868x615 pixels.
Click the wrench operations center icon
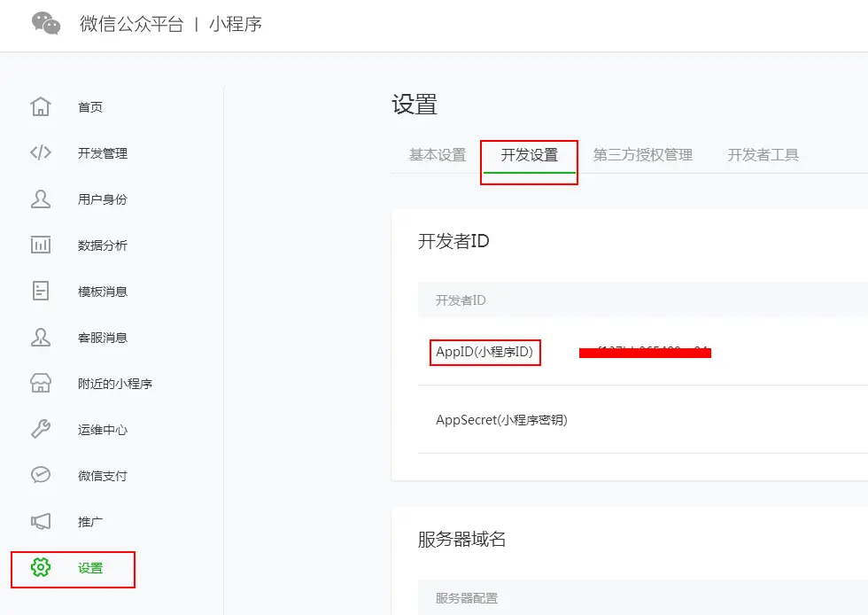click(41, 429)
